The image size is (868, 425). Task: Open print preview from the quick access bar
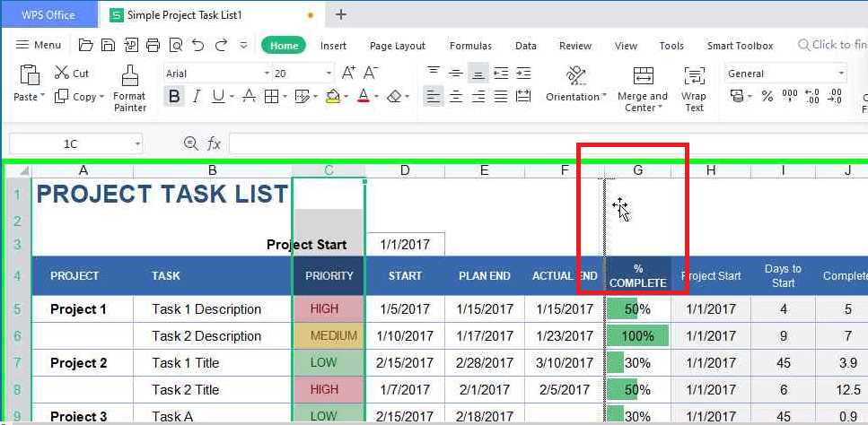[175, 46]
